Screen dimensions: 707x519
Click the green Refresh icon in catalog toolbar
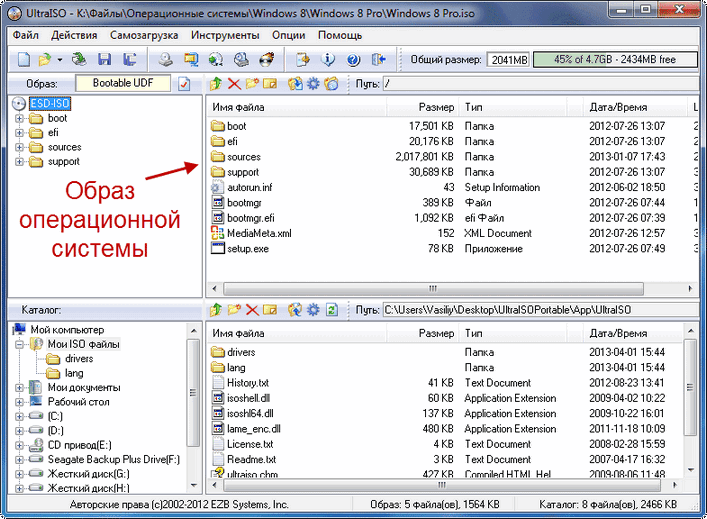click(x=331, y=310)
